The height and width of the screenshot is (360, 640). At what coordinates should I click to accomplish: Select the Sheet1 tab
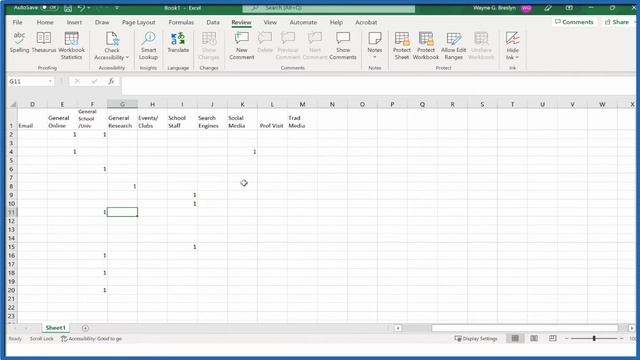[56, 328]
